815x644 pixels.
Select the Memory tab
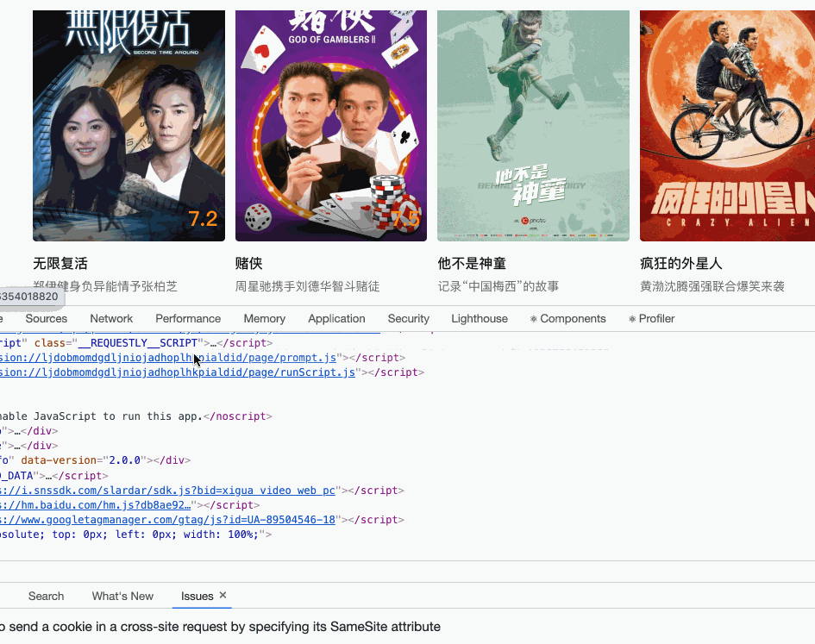click(265, 319)
